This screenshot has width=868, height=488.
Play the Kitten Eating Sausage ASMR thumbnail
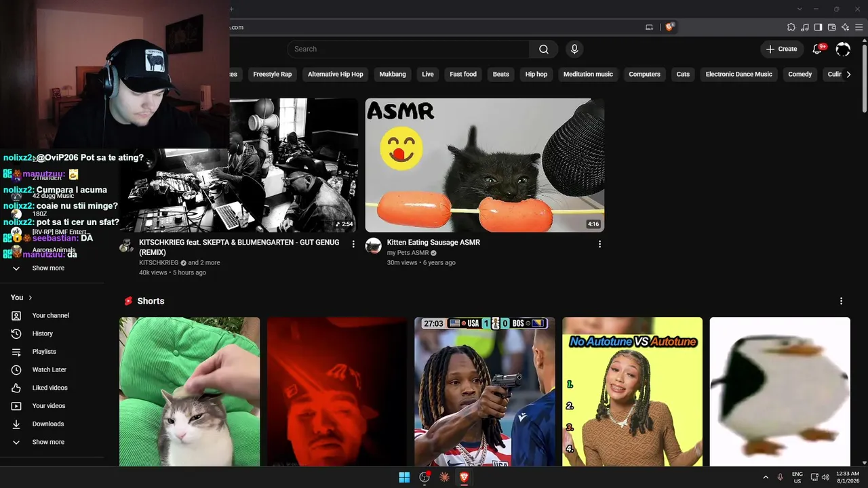point(485,165)
